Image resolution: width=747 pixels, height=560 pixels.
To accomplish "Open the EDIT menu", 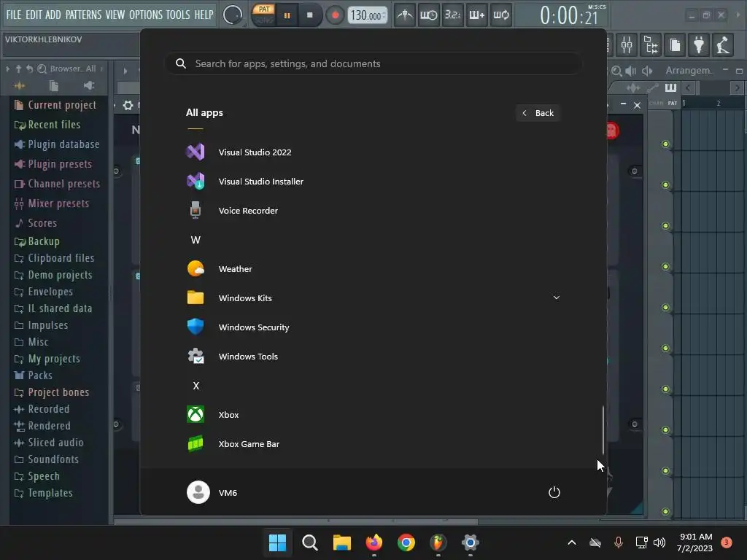I will [34, 15].
